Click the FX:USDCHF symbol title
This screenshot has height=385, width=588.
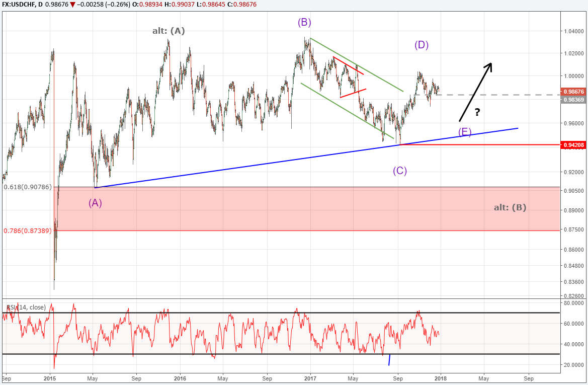(19, 5)
